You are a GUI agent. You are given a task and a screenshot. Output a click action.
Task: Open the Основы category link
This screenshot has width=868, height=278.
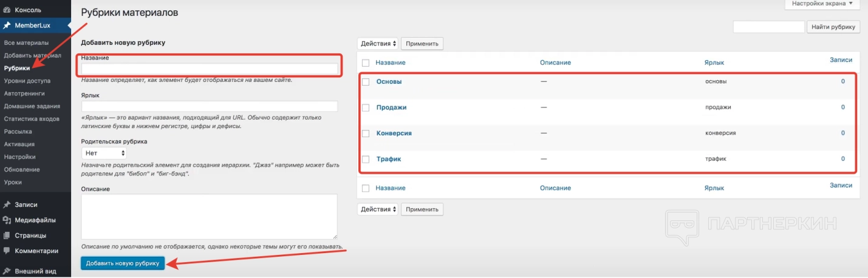(389, 81)
